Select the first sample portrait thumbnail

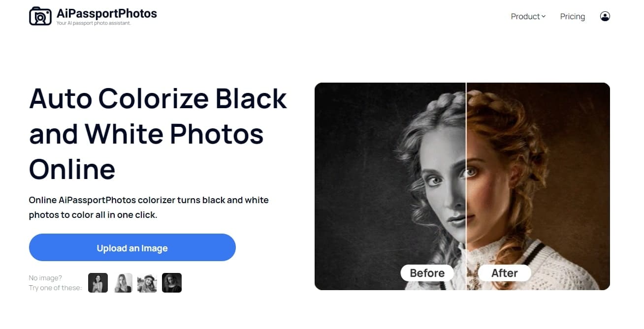point(97,282)
